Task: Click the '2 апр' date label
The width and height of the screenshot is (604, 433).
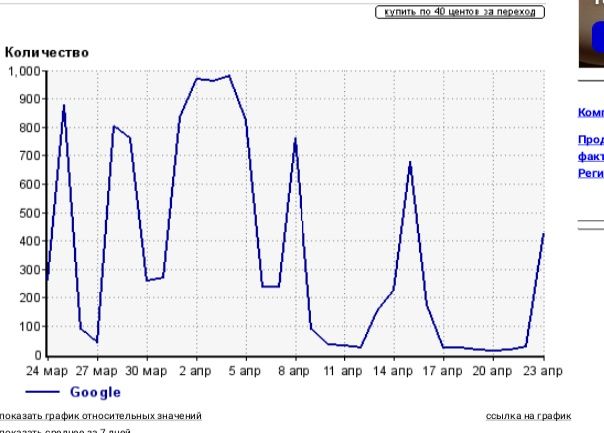Action: tap(195, 371)
